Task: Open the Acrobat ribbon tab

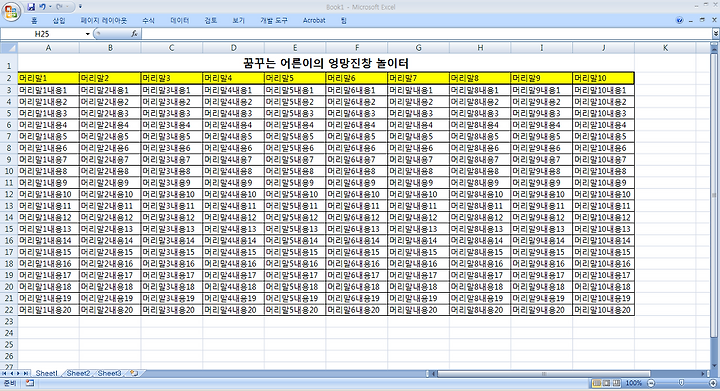Action: (x=314, y=21)
